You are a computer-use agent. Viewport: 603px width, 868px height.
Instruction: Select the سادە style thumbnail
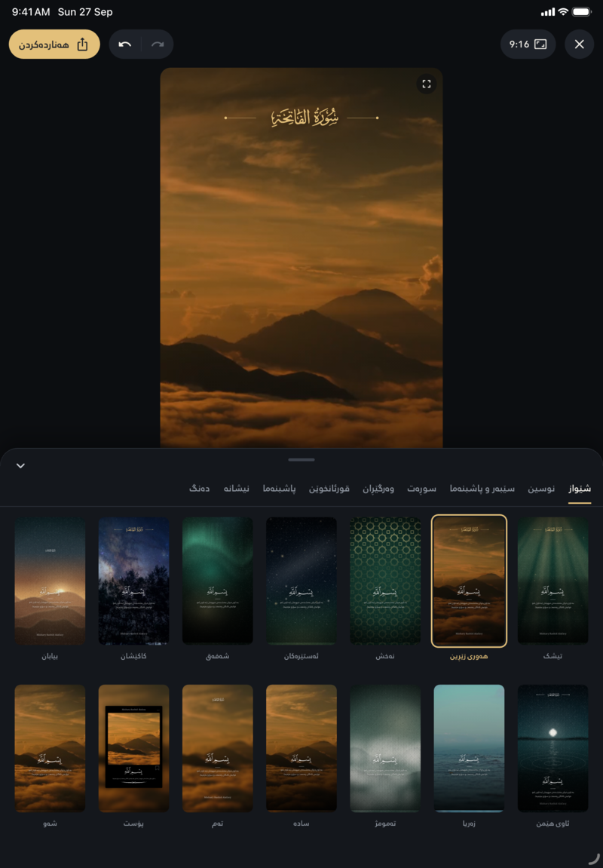tap(301, 748)
